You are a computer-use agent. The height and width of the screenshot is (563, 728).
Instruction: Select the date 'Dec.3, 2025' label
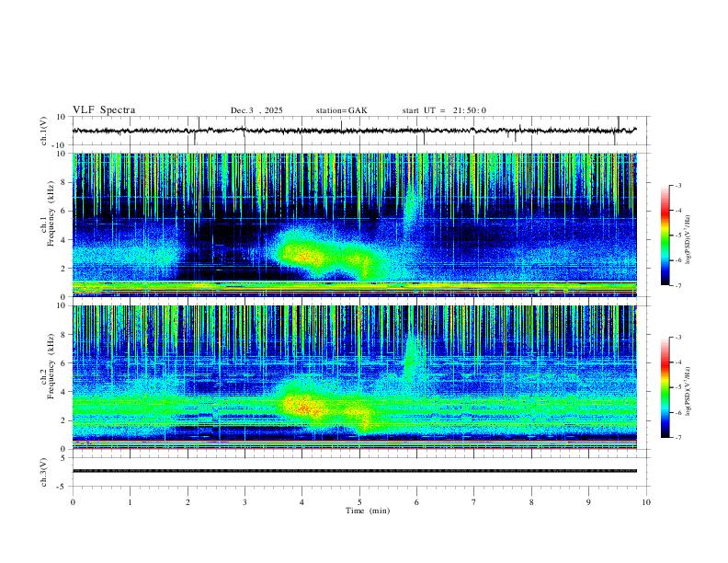pos(256,110)
